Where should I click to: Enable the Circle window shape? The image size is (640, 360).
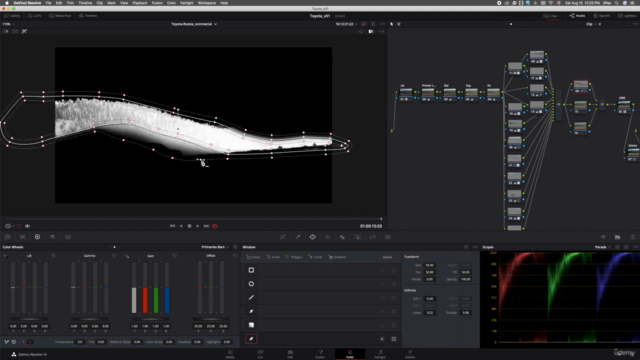(x=251, y=284)
